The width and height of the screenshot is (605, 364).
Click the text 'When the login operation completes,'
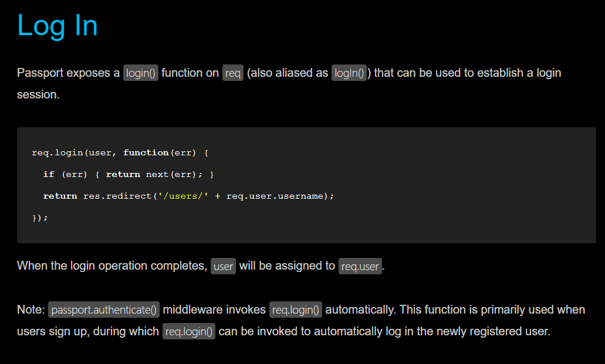[112, 266]
